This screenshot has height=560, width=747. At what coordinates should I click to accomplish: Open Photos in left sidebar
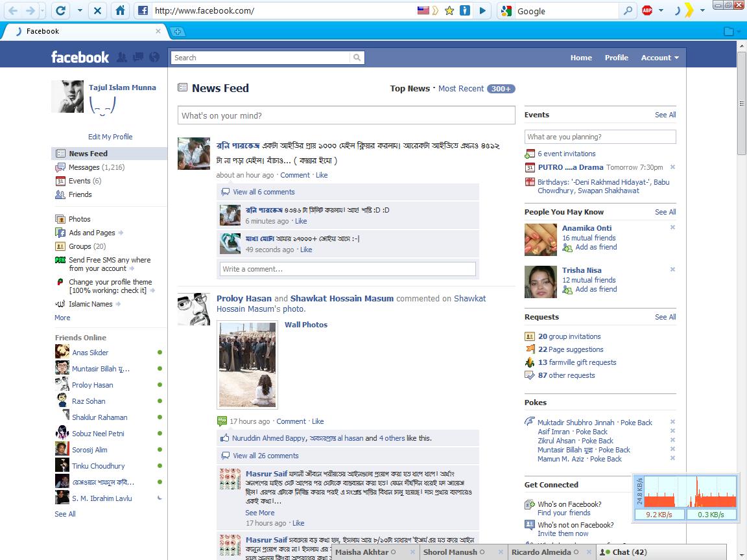[x=79, y=219]
